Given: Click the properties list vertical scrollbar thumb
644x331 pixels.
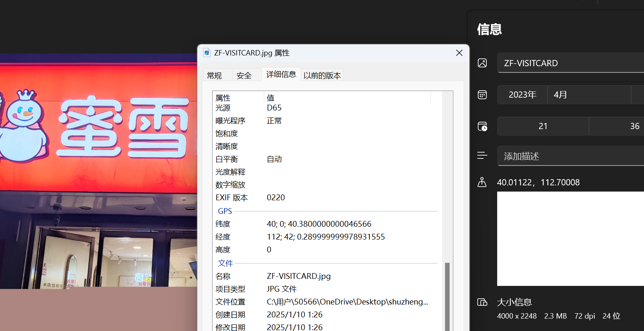Looking at the screenshot, I should tap(447, 296).
